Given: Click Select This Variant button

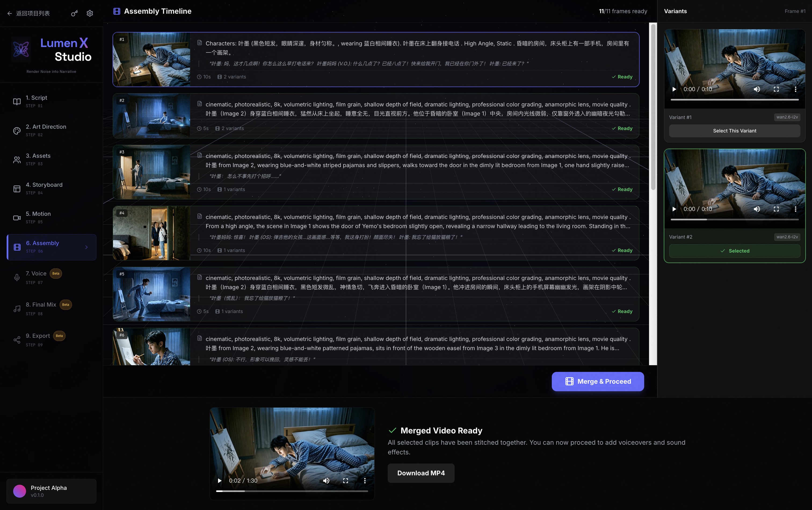Looking at the screenshot, I should pos(734,131).
